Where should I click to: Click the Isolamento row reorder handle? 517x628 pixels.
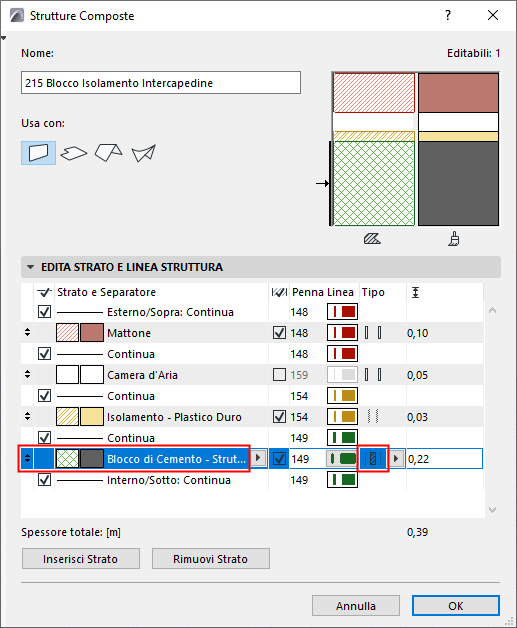[27, 417]
